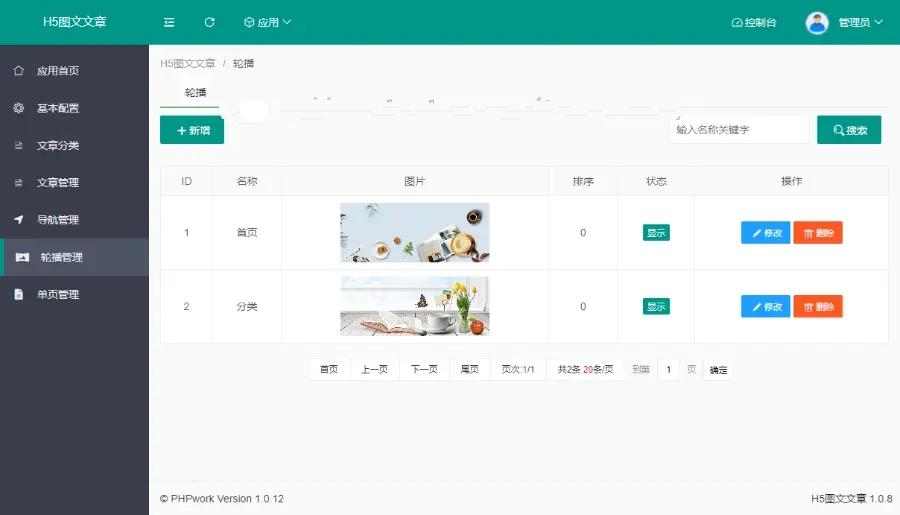This screenshot has width=900, height=515.
Task: Click 修改 for the 首页 row
Action: click(766, 233)
